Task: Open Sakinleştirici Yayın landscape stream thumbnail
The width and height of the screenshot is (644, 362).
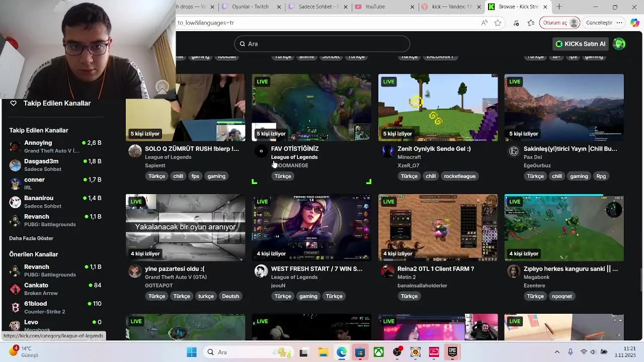Action: tap(564, 108)
